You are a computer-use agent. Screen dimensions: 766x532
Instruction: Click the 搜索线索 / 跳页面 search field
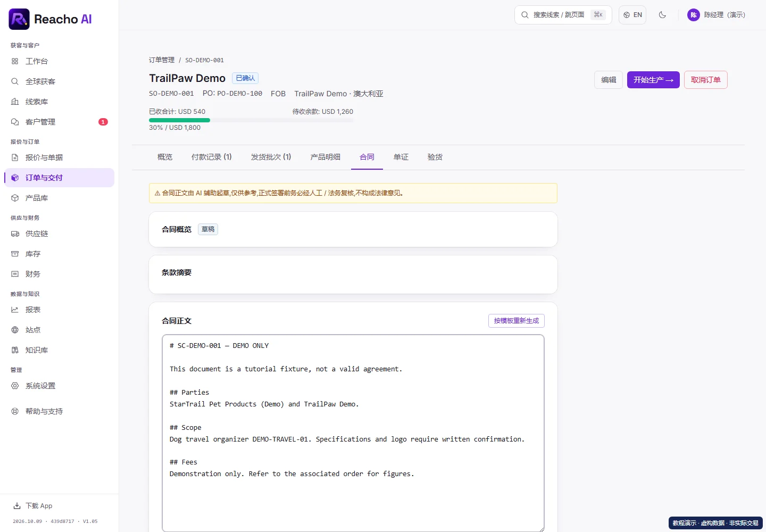click(563, 15)
